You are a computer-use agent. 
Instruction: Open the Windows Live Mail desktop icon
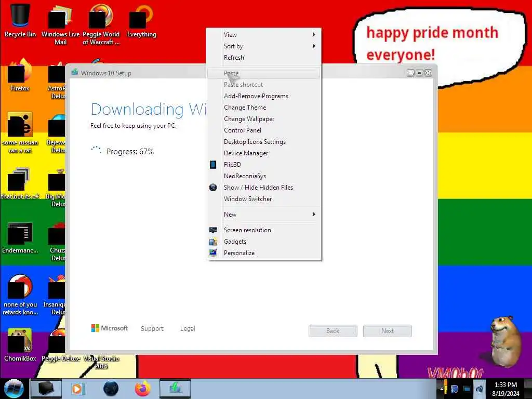point(60,24)
